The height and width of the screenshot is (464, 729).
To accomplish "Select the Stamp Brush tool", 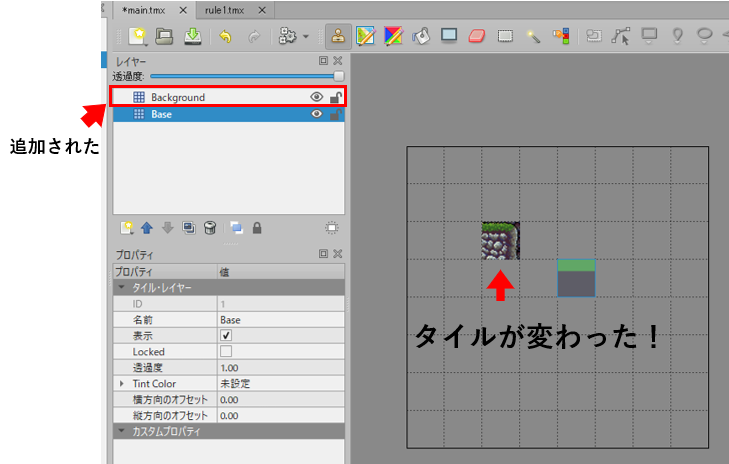I will (338, 36).
